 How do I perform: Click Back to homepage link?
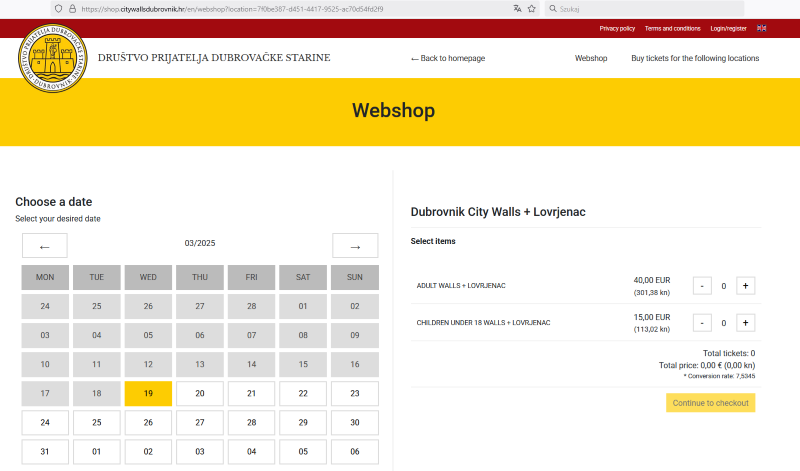pyautogui.click(x=448, y=58)
